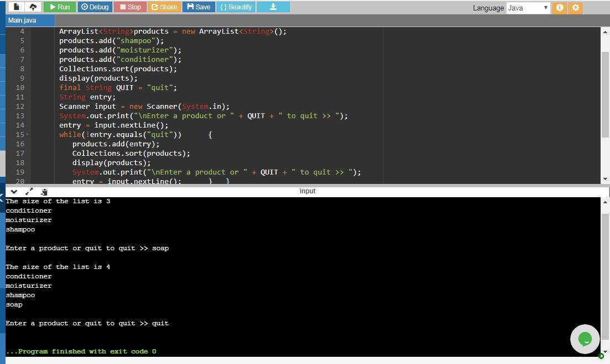Upload a file using the cloud upload icon
The width and height of the screenshot is (610, 364).
(33, 7)
